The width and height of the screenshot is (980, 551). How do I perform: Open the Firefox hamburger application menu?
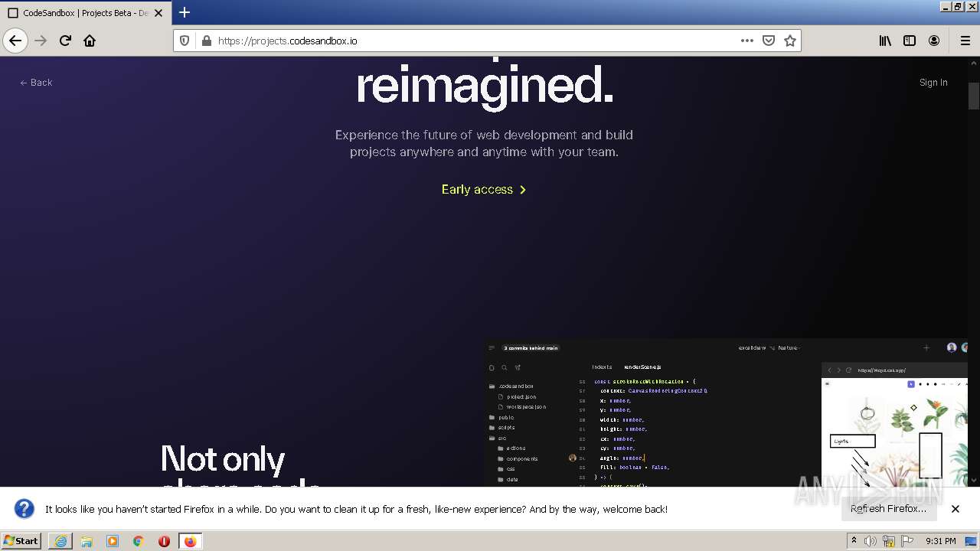click(965, 41)
